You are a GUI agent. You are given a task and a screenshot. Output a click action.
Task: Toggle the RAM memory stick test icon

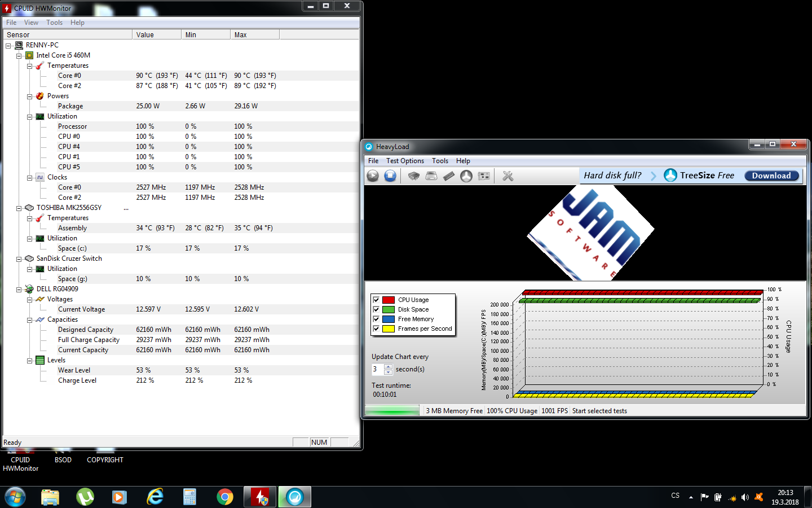point(449,176)
